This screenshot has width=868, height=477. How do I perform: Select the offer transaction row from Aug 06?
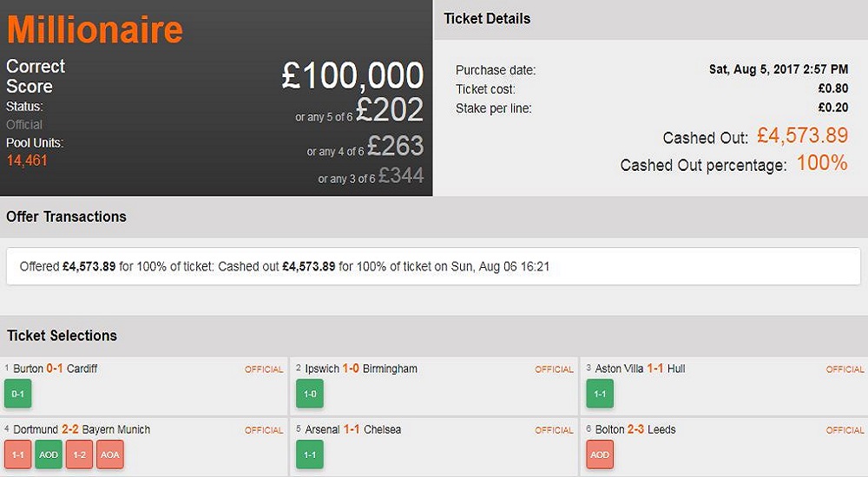pos(432,267)
